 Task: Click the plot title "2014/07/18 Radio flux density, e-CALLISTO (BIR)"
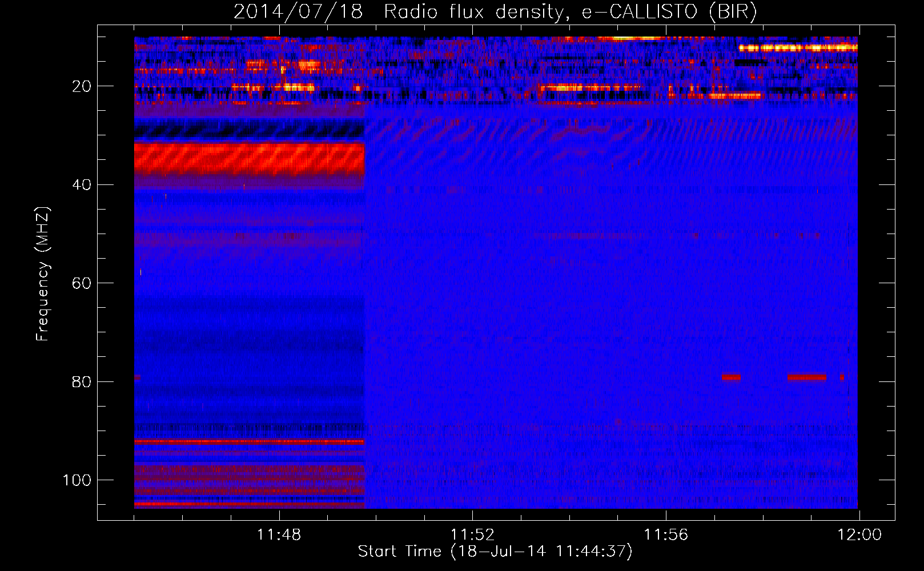click(x=495, y=12)
